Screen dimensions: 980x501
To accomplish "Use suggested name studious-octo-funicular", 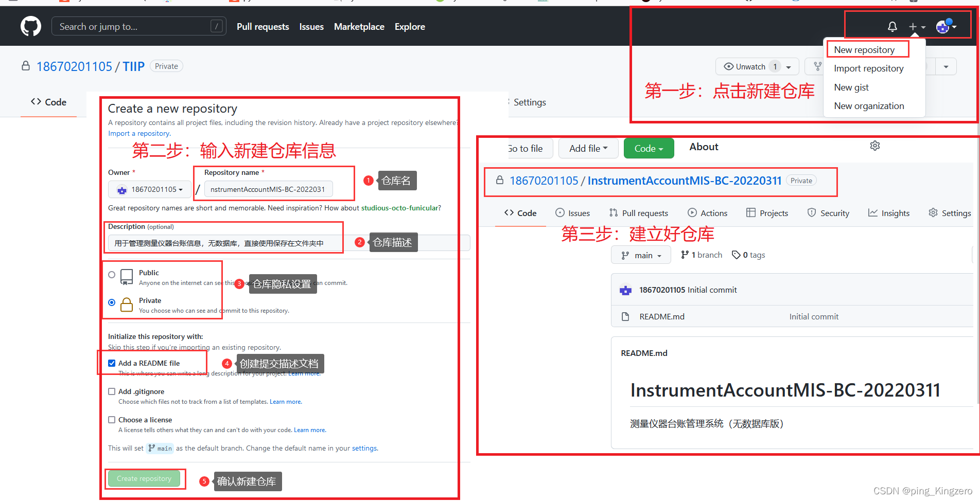I will (x=400, y=208).
